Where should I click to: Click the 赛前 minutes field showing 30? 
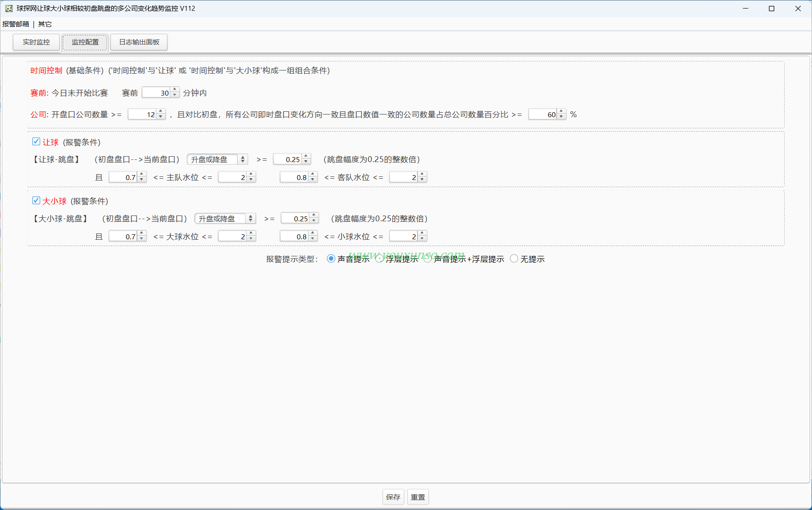tap(156, 93)
